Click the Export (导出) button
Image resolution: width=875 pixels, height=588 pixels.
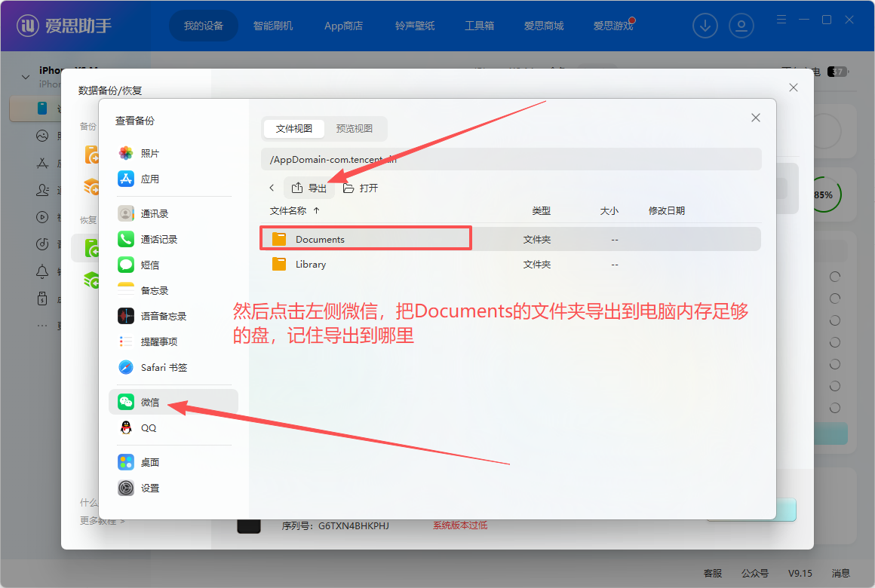pos(309,188)
